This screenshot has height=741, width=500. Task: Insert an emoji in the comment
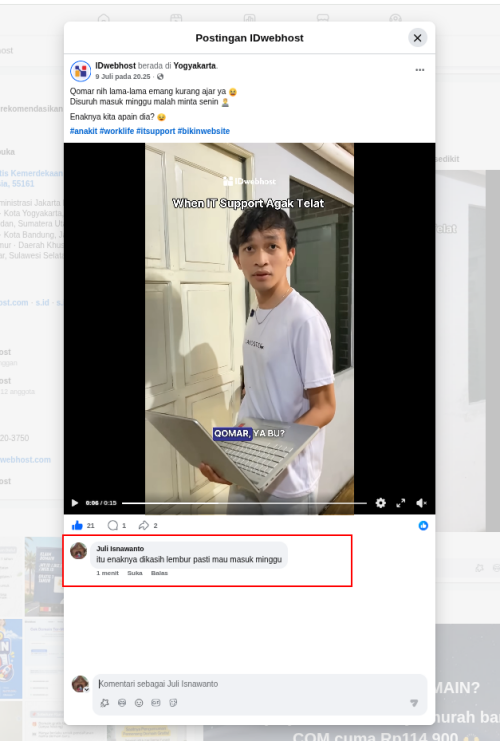(x=139, y=703)
